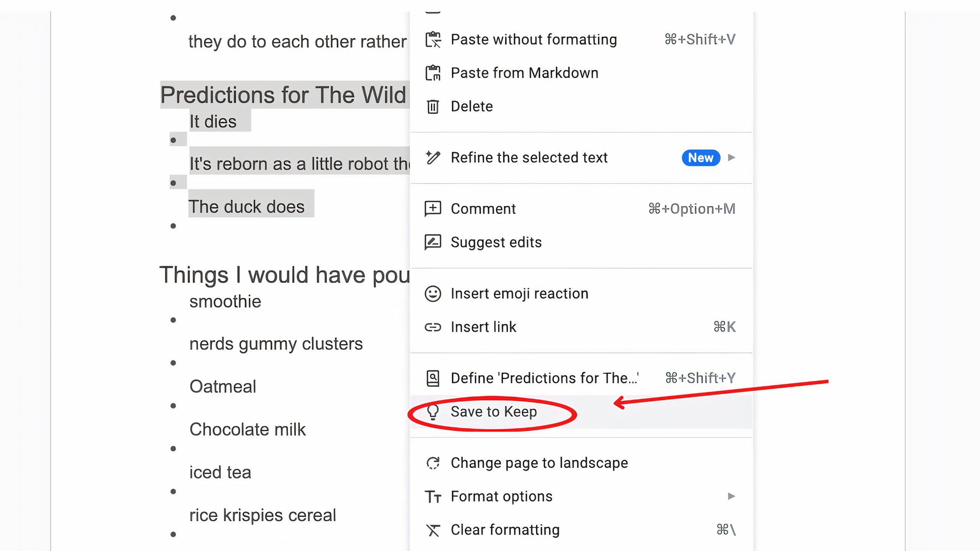Click the Insert emoji reaction icon
980x551 pixels.
point(433,293)
